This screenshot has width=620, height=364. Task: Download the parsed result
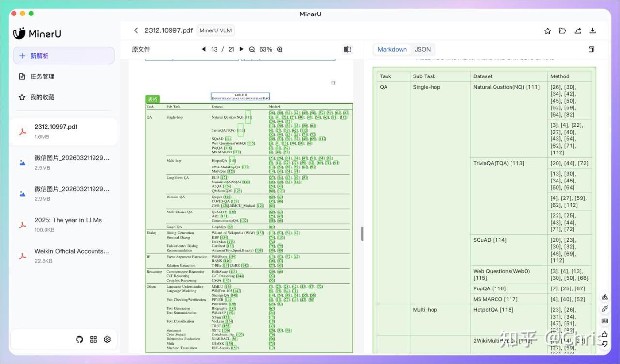click(x=592, y=31)
